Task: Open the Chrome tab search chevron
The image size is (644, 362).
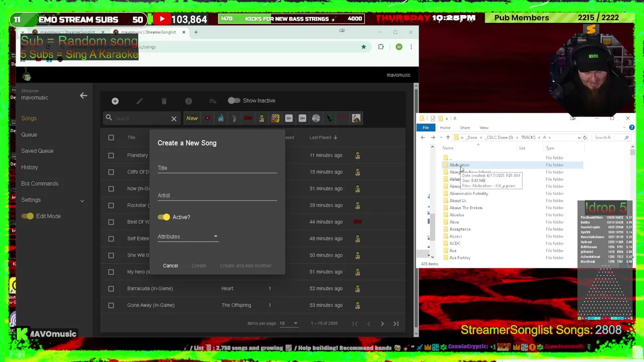Action: 22,32
